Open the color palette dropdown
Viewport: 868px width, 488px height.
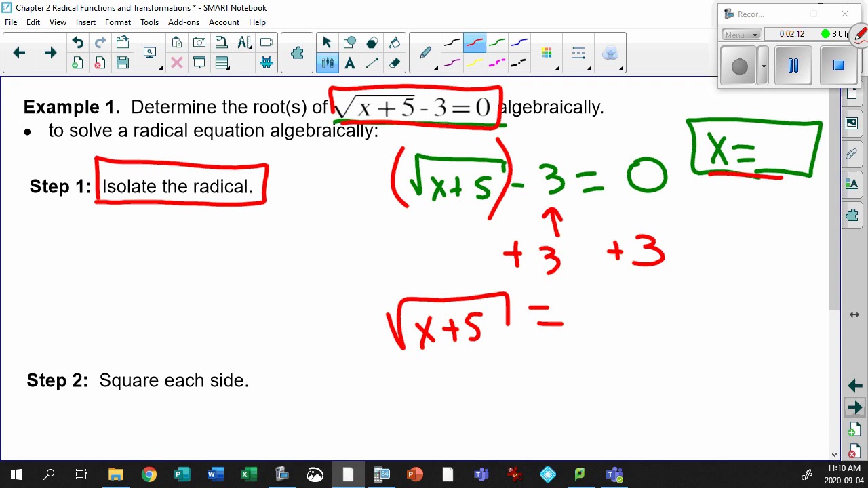point(547,53)
